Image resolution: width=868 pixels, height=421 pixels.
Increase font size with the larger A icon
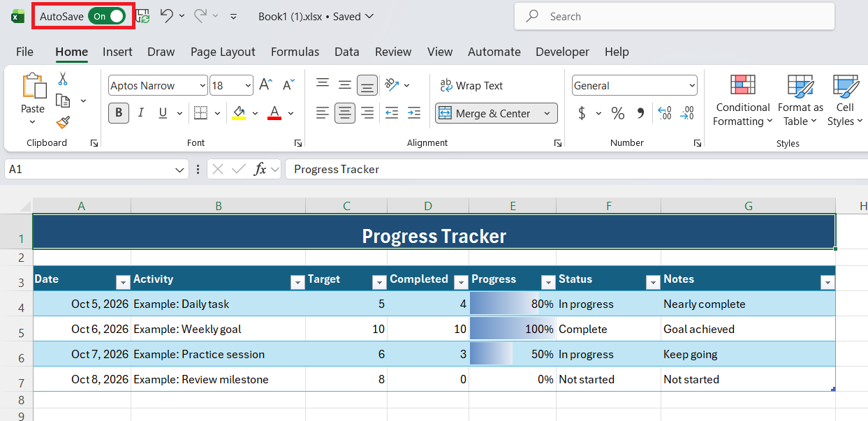(265, 85)
